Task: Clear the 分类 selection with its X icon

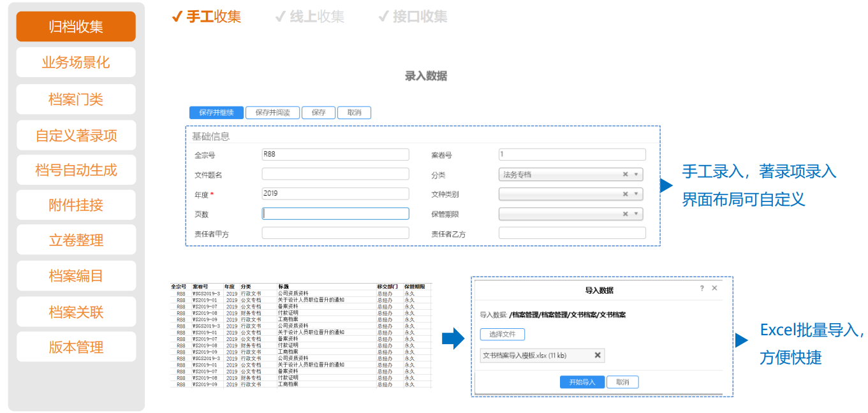Action: [x=625, y=175]
